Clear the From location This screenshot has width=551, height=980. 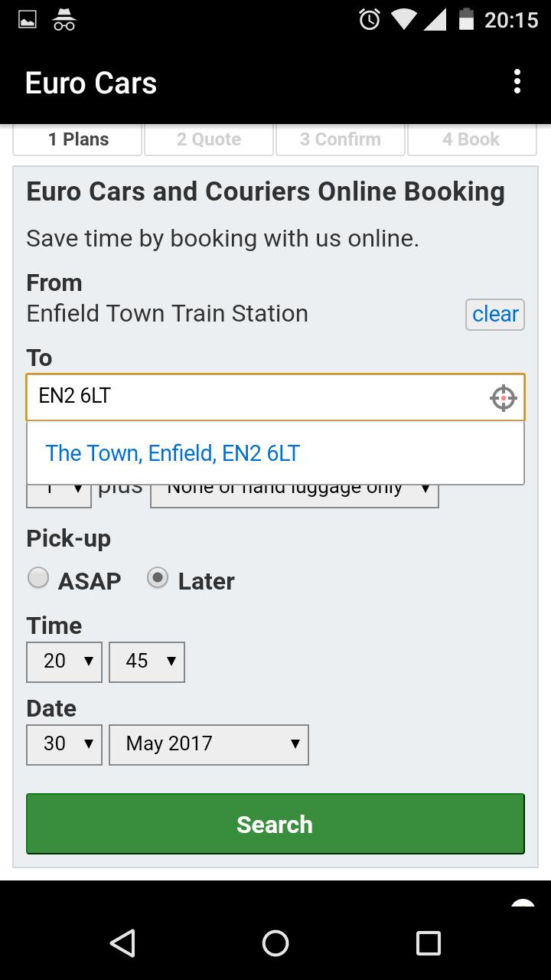click(495, 314)
